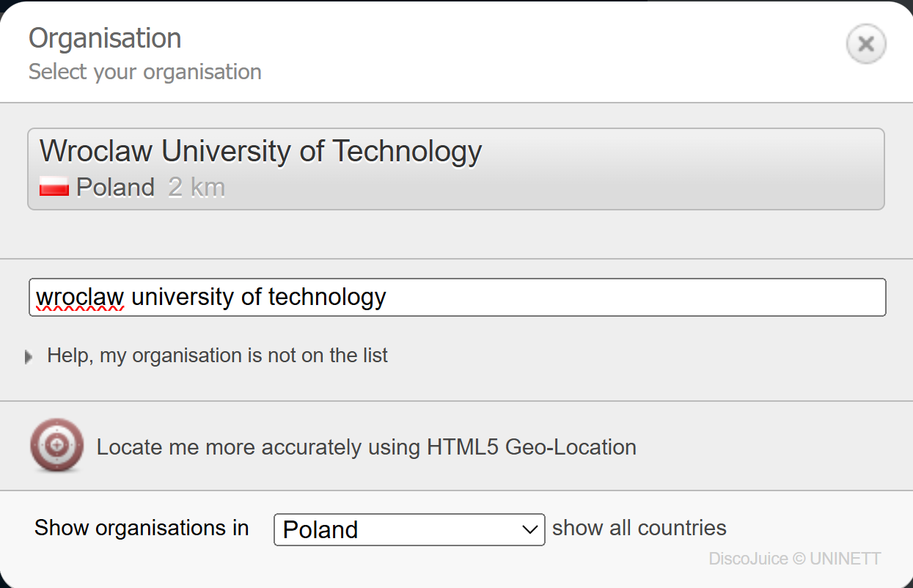Click the dropdown chevron on the country selector
The image size is (913, 588).
click(530, 529)
